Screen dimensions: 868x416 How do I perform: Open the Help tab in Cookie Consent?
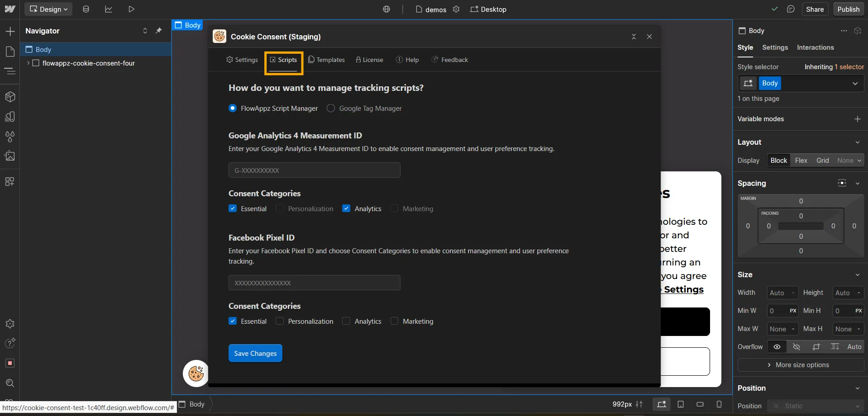(407, 60)
